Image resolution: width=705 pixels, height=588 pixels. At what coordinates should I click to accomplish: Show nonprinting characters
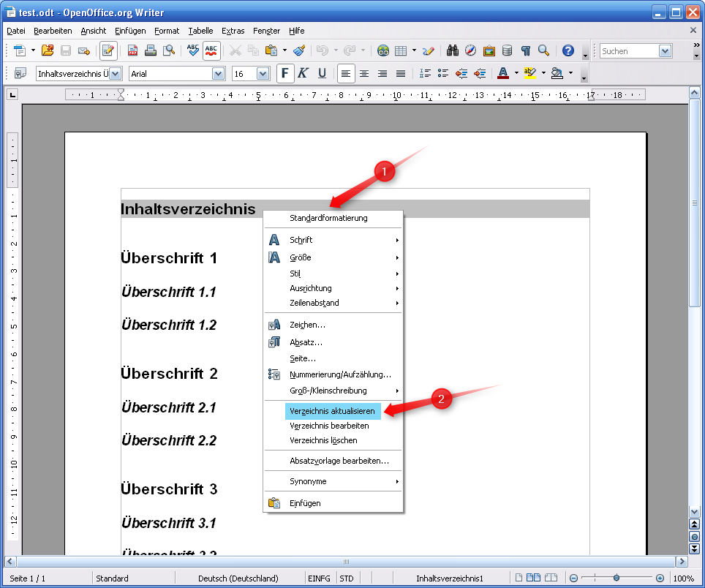tap(524, 51)
